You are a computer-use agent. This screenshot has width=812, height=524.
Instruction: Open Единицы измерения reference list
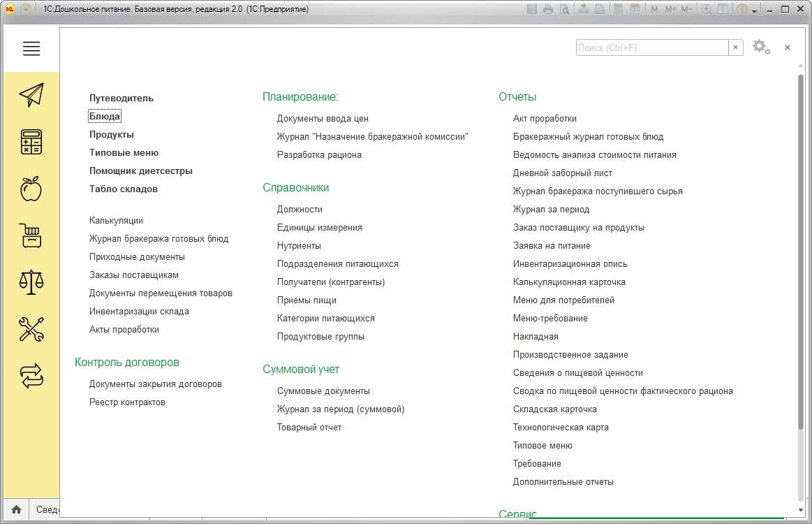click(x=319, y=227)
